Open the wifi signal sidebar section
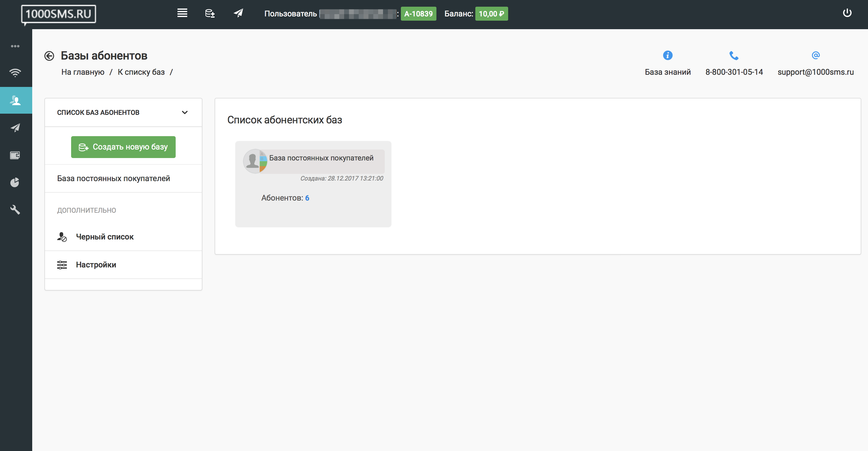The height and width of the screenshot is (451, 868). pyautogui.click(x=15, y=72)
